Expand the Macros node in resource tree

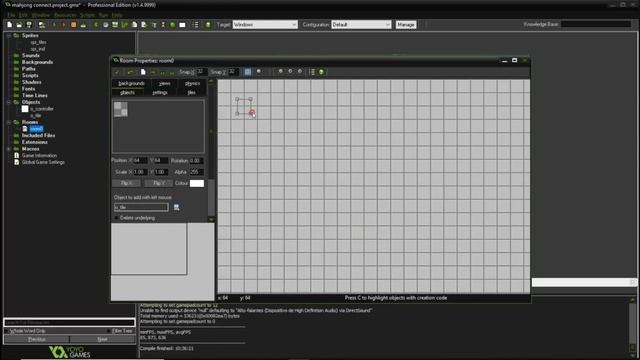tap(9, 149)
